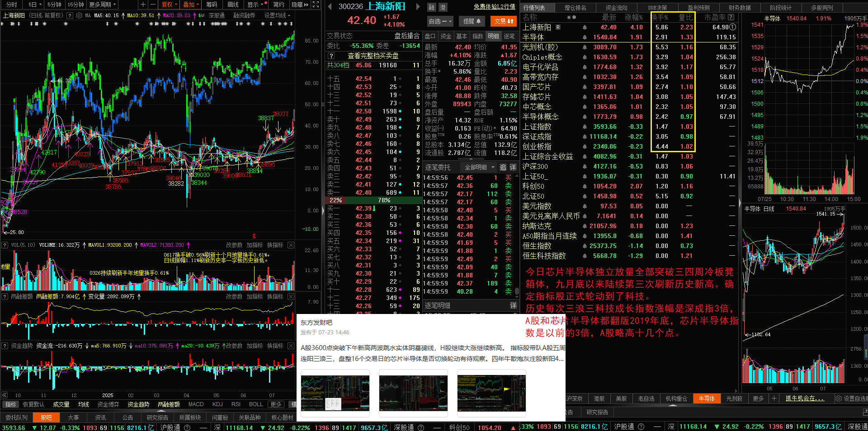This screenshot has width=868, height=431.
Task: Go to previous stock with left arrow
Action: point(330,7)
